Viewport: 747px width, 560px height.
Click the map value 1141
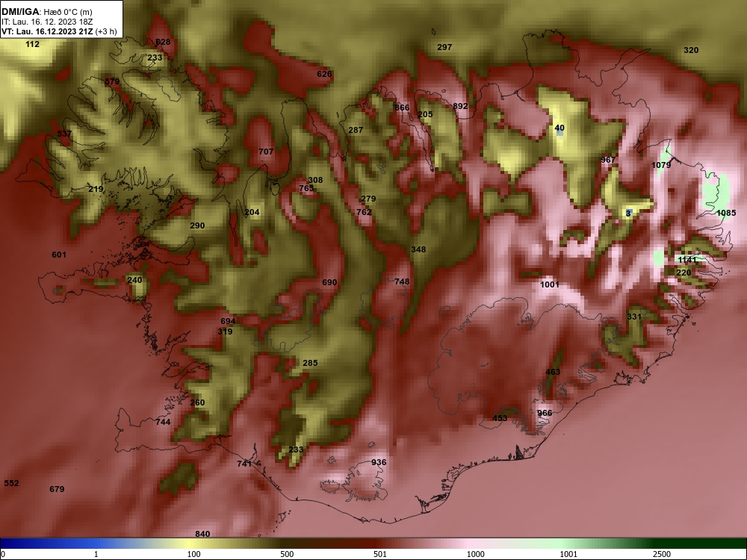(x=687, y=260)
